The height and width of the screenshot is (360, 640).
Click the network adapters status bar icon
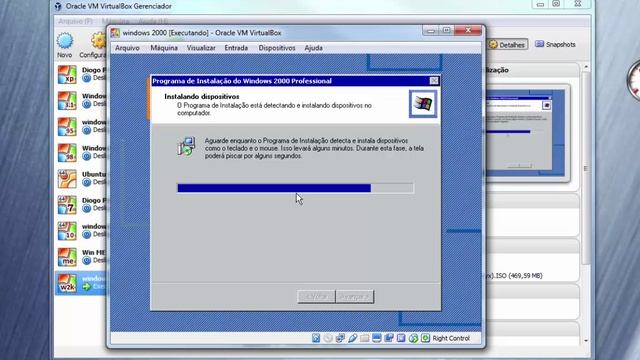(340, 338)
